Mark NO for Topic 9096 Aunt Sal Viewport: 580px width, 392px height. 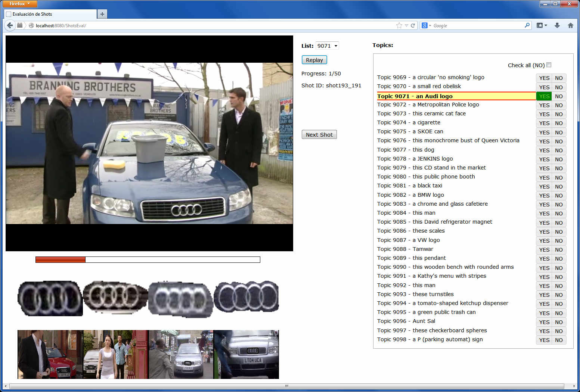559,322
